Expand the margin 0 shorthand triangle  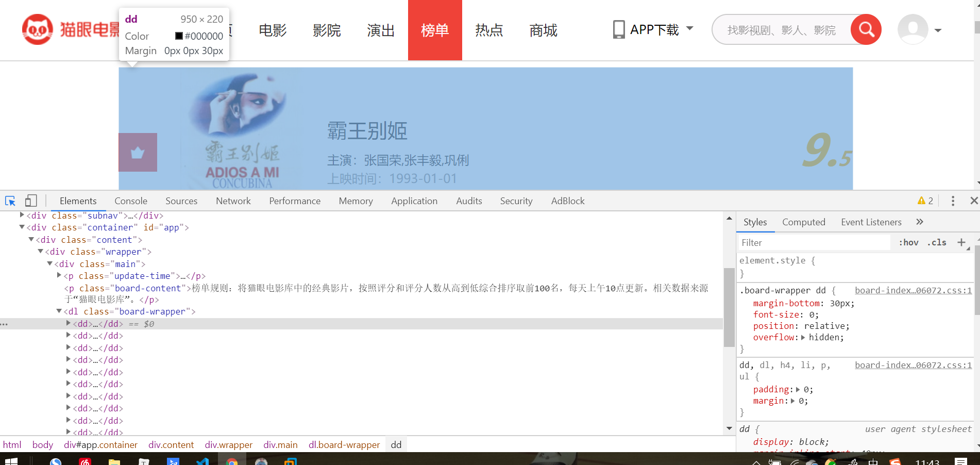[792, 401]
